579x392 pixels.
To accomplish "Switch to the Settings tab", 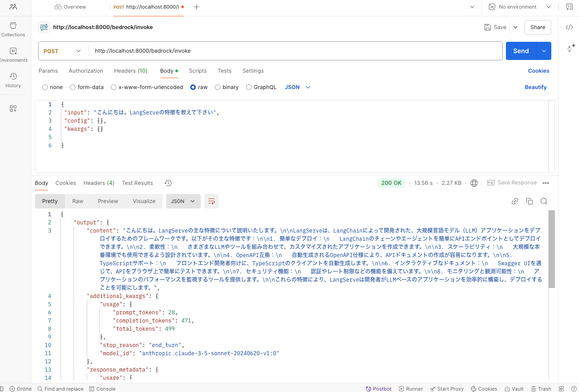I will (253, 71).
